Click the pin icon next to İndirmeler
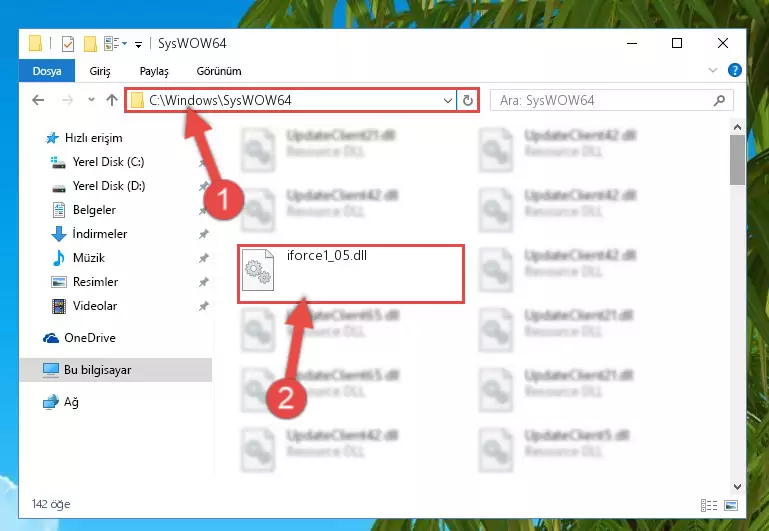 204,234
